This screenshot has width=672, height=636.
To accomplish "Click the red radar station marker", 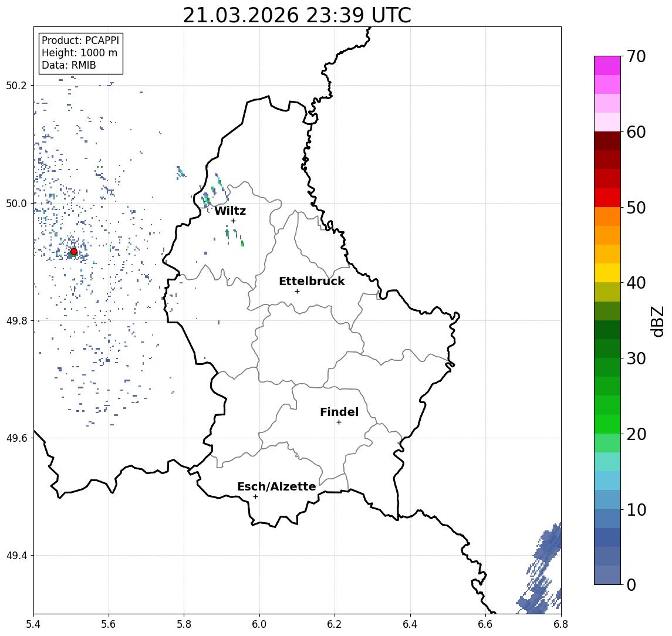I will point(74,252).
